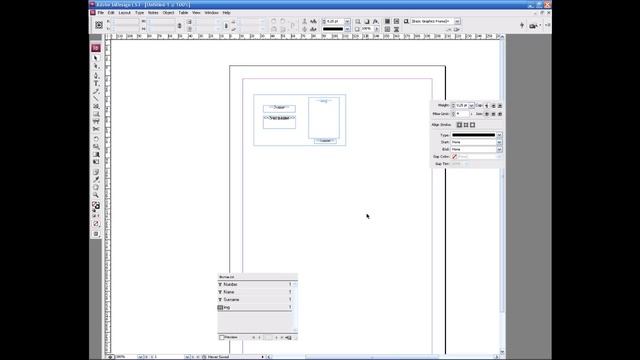
Task: Select the Name field in Data Merge panel
Action: pyautogui.click(x=255, y=292)
